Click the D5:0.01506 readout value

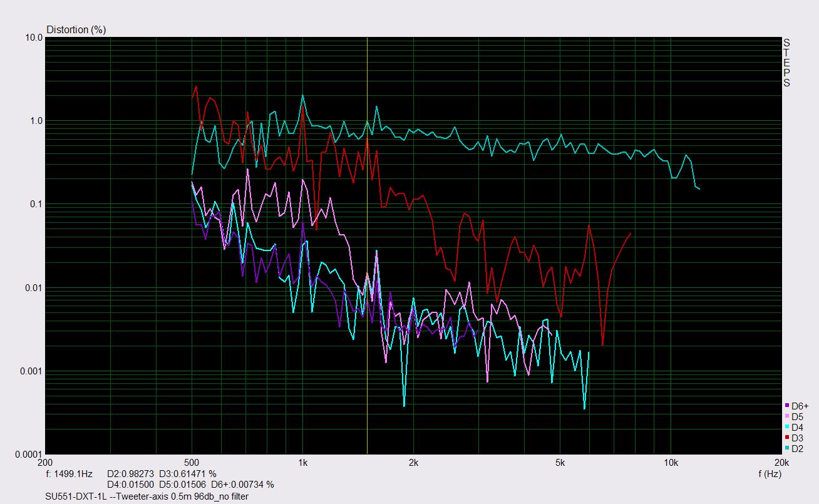(183, 485)
